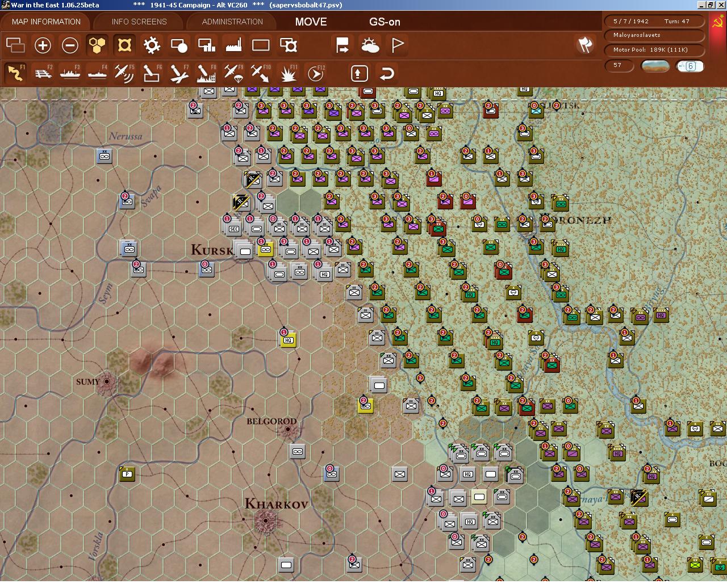Toggle the hex grid display
The width and height of the screenshot is (727, 588).
pyautogui.click(x=97, y=45)
